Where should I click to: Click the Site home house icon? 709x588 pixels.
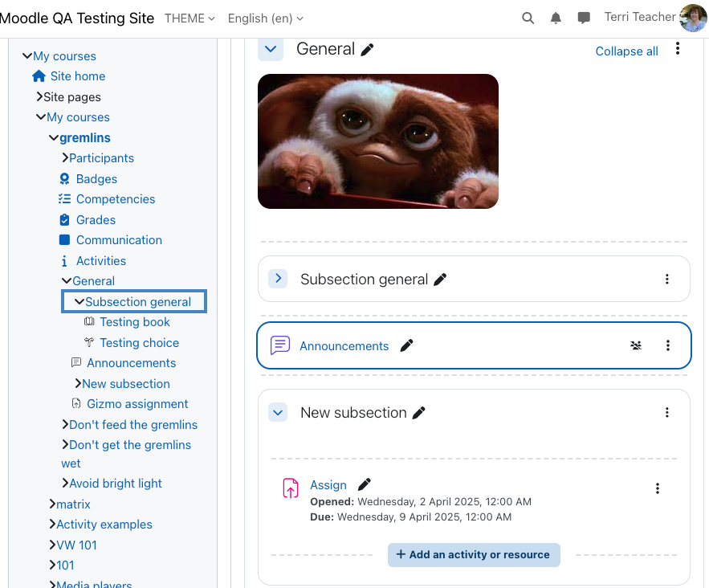(x=39, y=76)
